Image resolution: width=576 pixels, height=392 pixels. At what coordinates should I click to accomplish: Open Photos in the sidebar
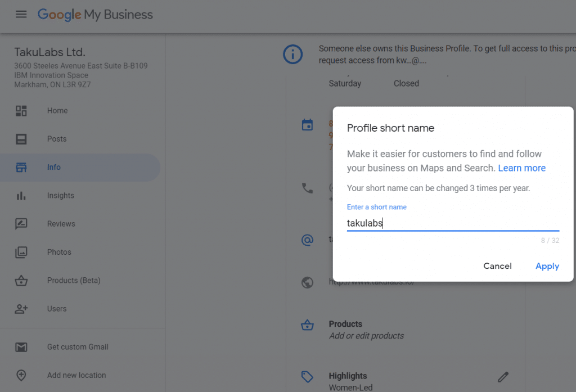pyautogui.click(x=59, y=252)
